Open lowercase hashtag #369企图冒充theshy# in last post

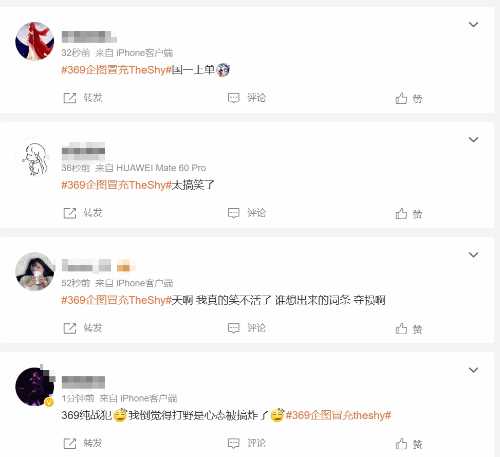(338, 415)
